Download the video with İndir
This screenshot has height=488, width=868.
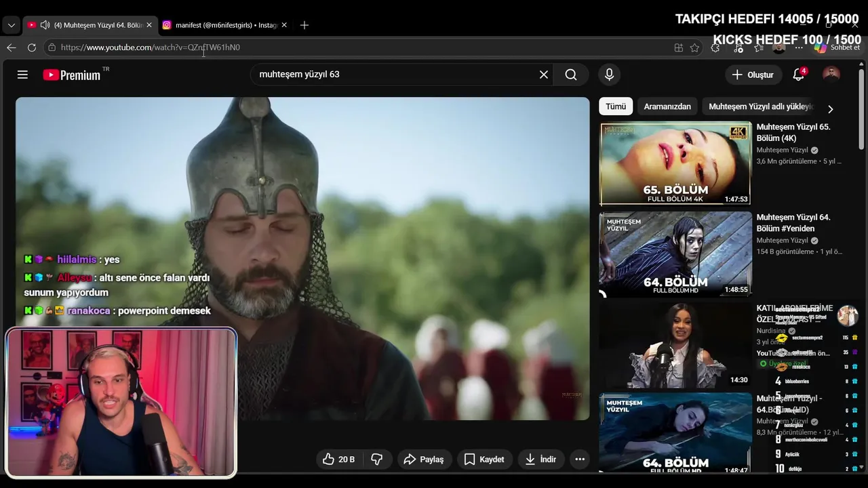[540, 460]
